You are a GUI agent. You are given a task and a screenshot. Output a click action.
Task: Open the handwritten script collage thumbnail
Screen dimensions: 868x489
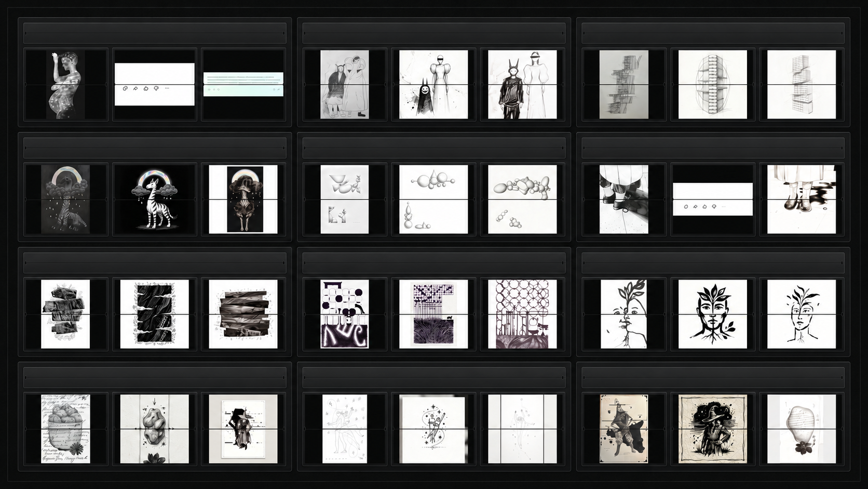click(65, 429)
